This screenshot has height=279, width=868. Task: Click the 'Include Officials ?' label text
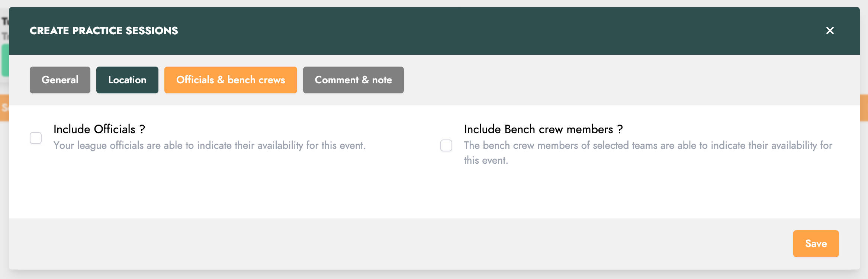99,129
